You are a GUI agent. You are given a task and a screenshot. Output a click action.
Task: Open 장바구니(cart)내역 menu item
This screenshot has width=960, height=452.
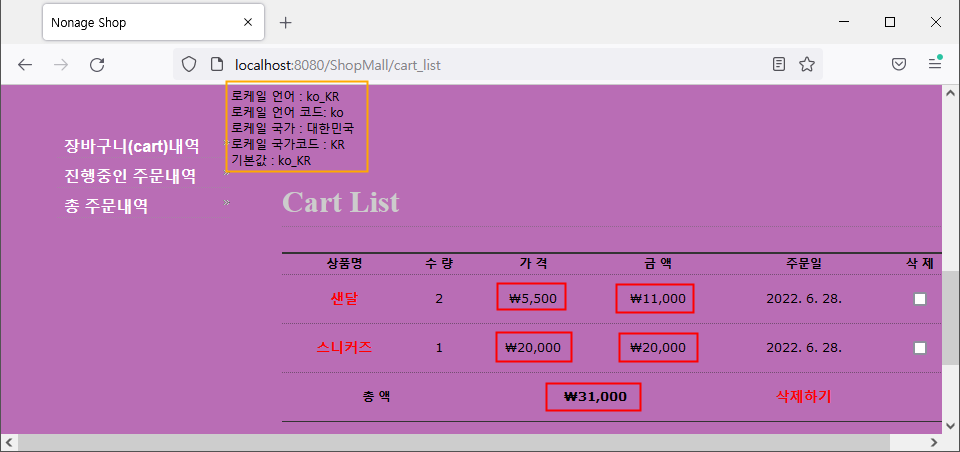tap(132, 146)
